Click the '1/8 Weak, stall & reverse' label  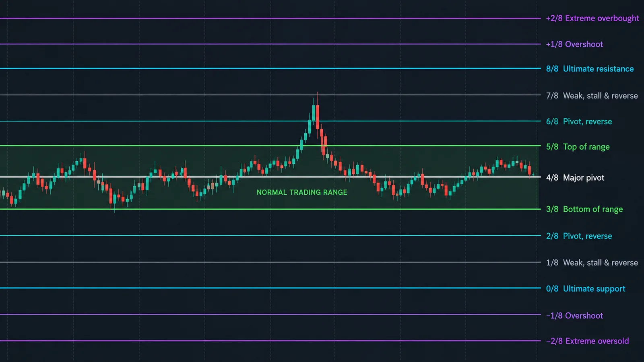coord(592,263)
